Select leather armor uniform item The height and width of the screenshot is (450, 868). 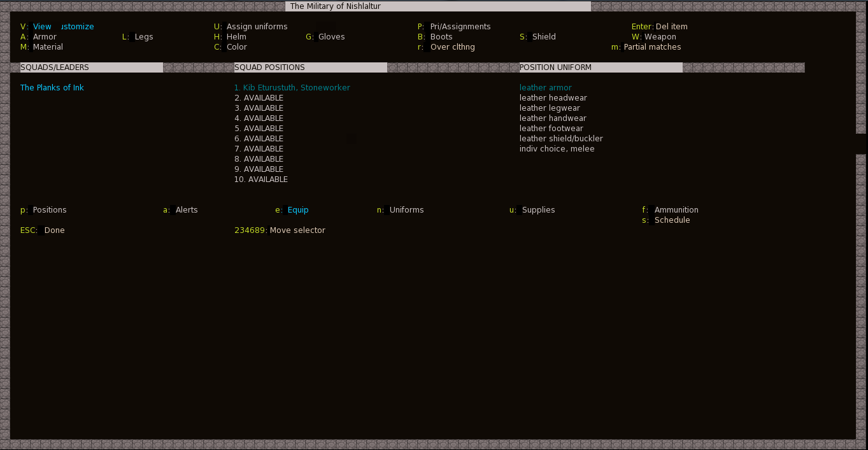(545, 88)
